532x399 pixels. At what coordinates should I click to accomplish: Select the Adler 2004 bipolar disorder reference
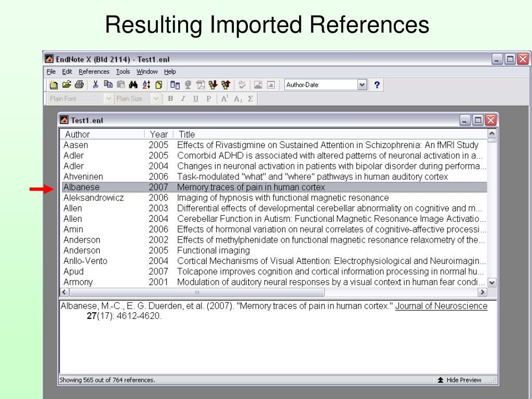coord(274,166)
